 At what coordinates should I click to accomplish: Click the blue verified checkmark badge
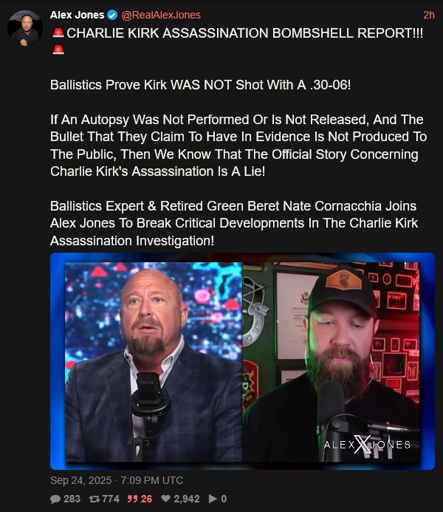coord(113,15)
